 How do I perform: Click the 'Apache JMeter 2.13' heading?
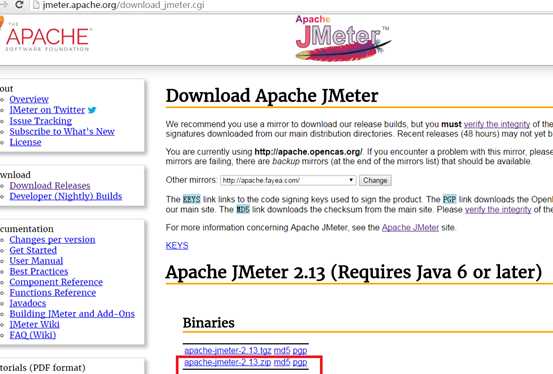coord(354,272)
